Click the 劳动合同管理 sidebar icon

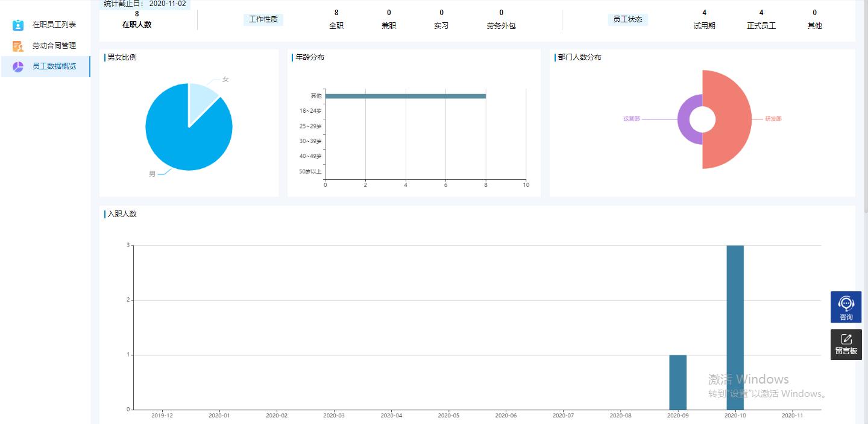pyautogui.click(x=18, y=46)
